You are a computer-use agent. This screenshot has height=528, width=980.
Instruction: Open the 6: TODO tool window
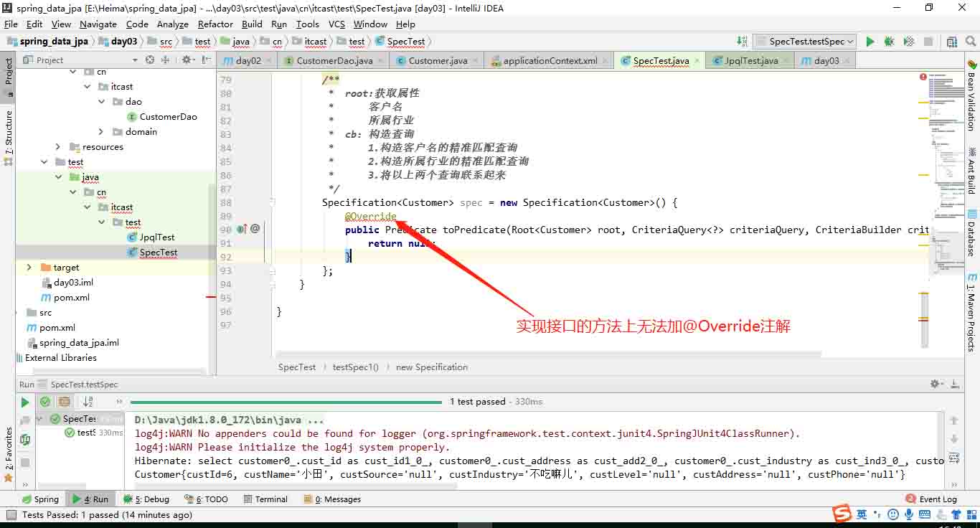pyautogui.click(x=206, y=499)
